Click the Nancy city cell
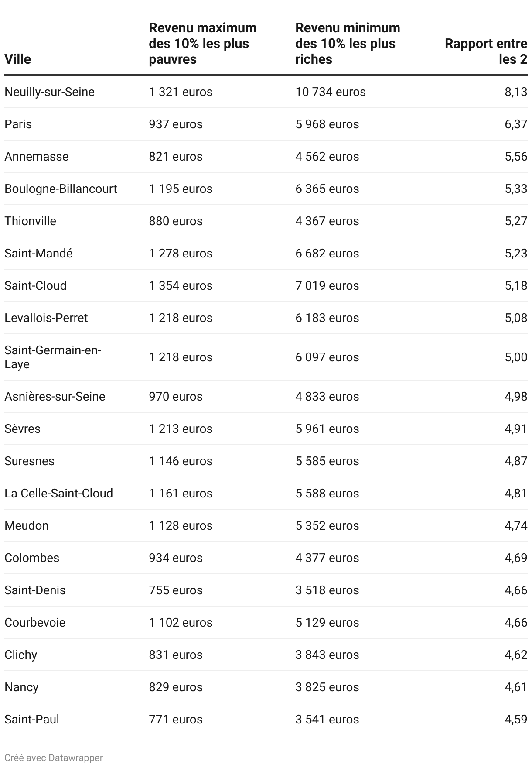The height and width of the screenshot is (768, 532). click(x=22, y=687)
